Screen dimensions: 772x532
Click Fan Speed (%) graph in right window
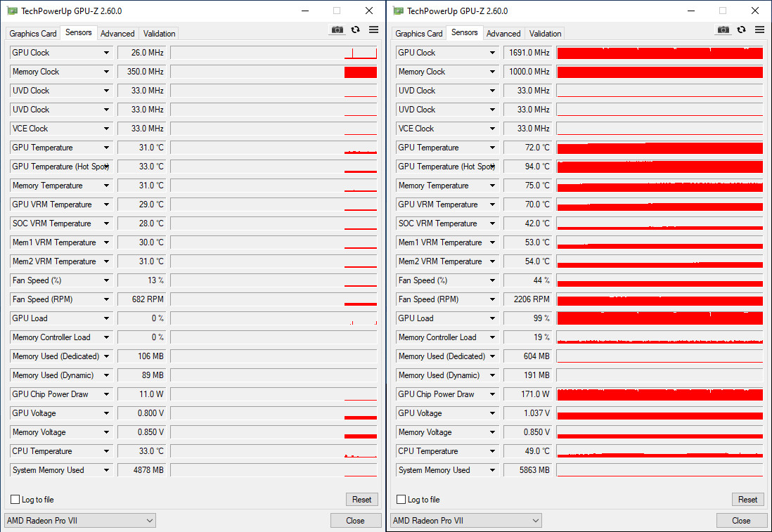point(660,280)
